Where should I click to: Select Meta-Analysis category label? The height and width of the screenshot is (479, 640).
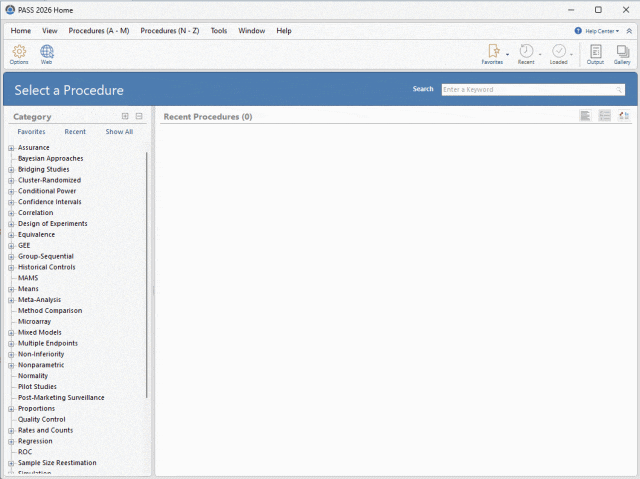[x=39, y=300]
